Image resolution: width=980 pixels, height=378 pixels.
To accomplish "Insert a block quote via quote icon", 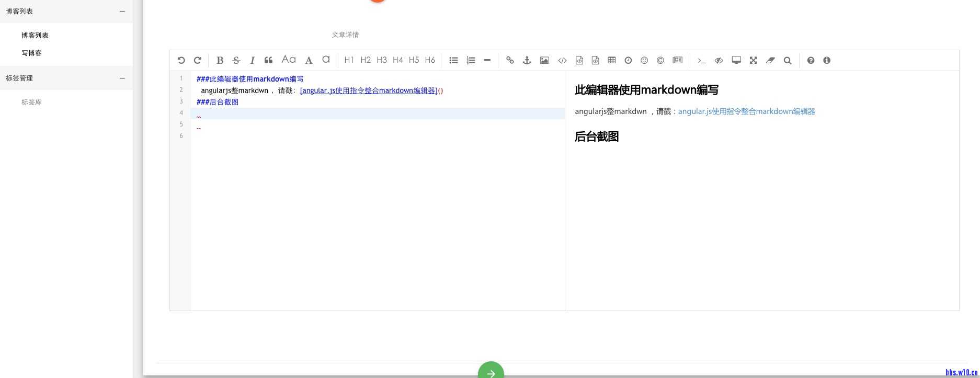I will (268, 60).
